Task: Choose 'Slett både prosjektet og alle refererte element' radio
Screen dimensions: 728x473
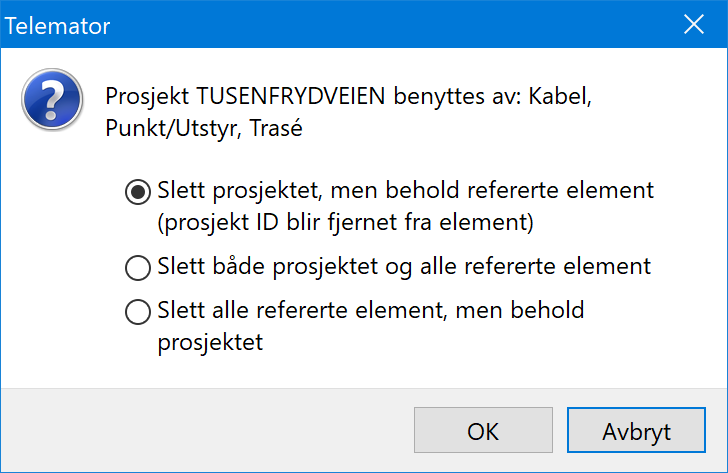Action: coord(138,267)
